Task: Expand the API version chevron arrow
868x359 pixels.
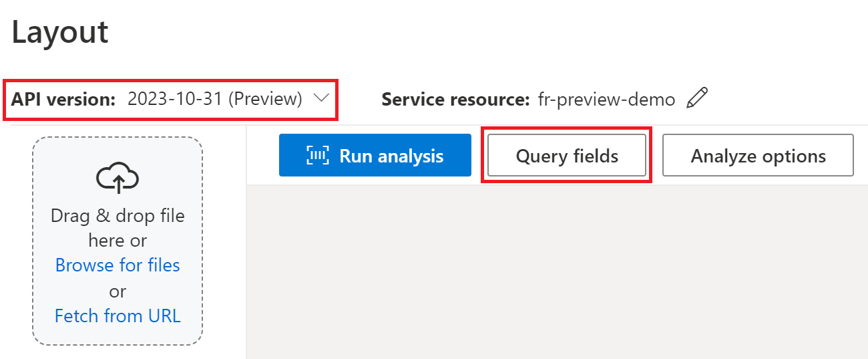Action: click(321, 98)
